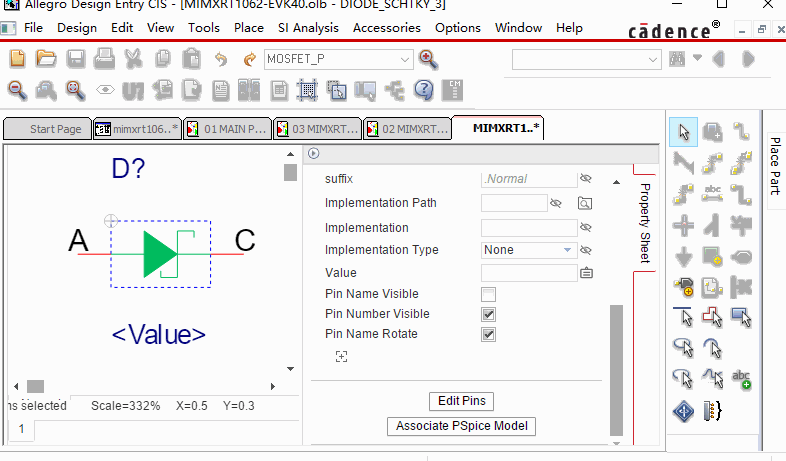Click the Redo arrow icon
This screenshot has height=461, width=786.
[x=249, y=59]
